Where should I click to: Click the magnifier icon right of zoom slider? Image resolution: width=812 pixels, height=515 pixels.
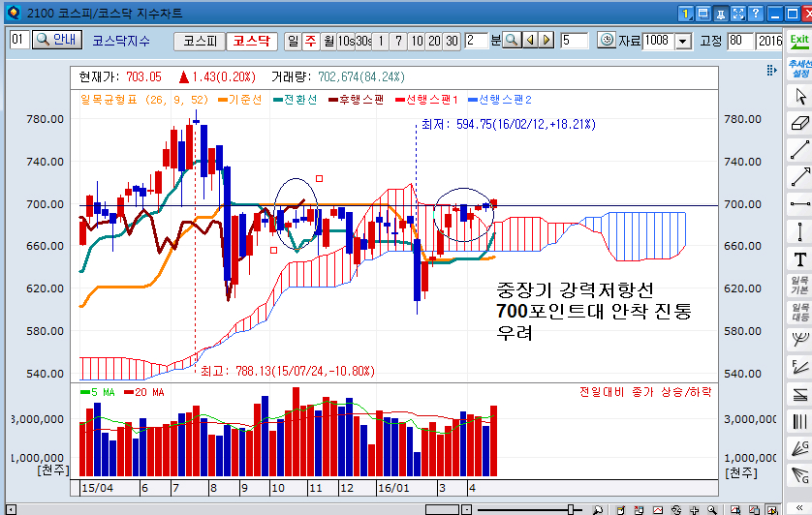pyautogui.click(x=598, y=509)
